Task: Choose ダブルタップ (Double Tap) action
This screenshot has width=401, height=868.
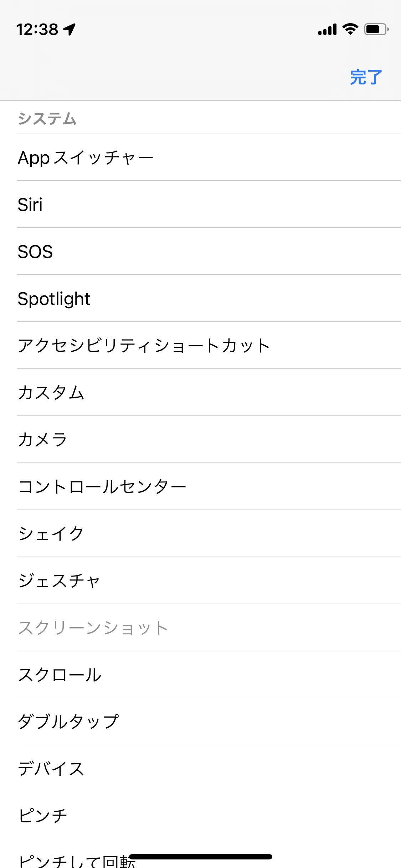Action: click(x=68, y=722)
